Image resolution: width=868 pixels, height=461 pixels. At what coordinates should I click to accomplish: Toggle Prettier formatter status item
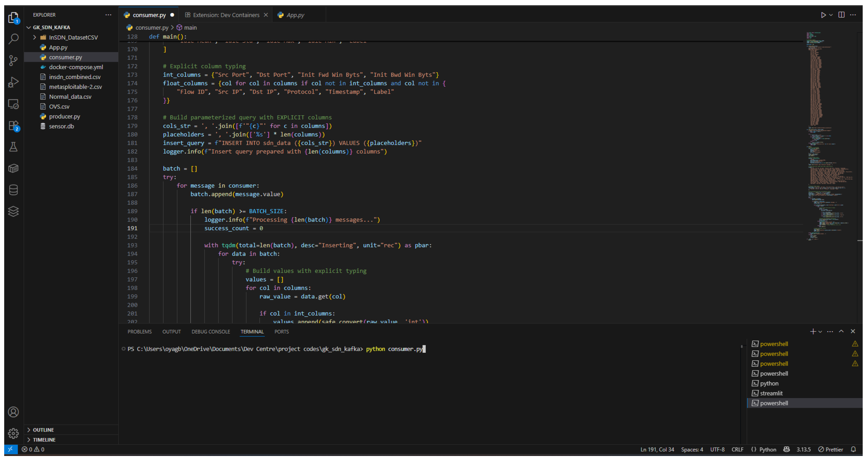point(831,449)
